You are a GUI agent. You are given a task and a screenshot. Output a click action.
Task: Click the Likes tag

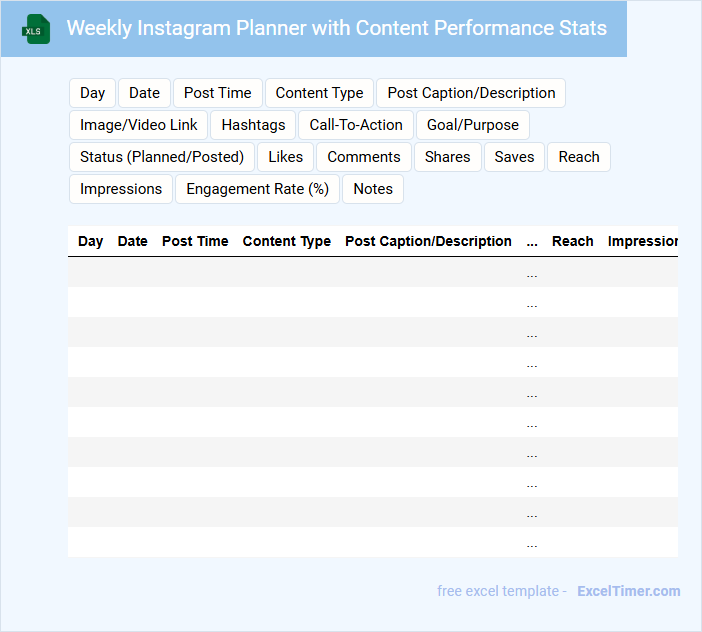285,157
